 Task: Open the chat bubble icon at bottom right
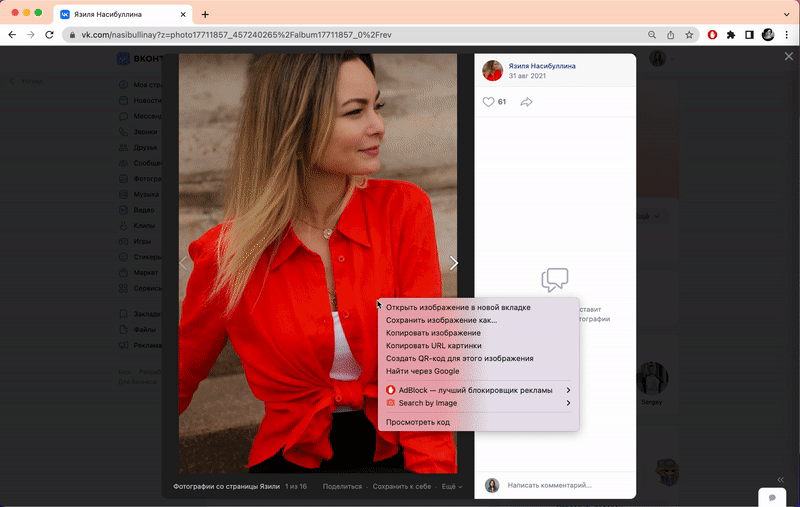[x=772, y=497]
